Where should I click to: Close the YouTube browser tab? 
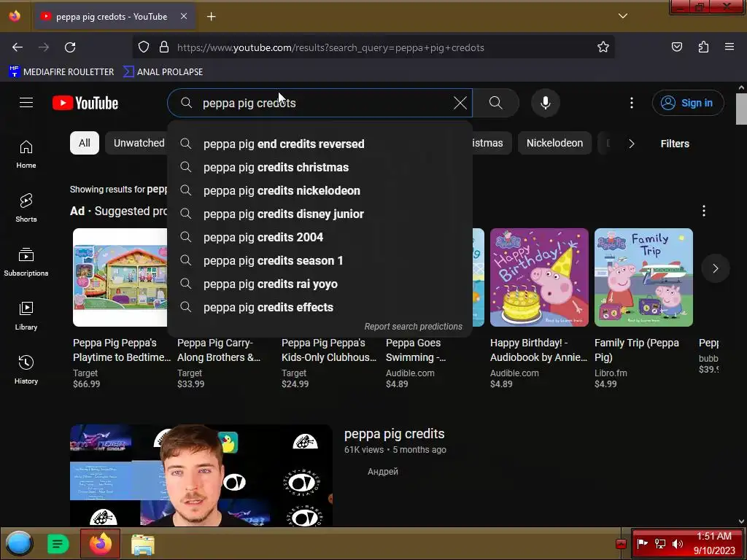[184, 16]
